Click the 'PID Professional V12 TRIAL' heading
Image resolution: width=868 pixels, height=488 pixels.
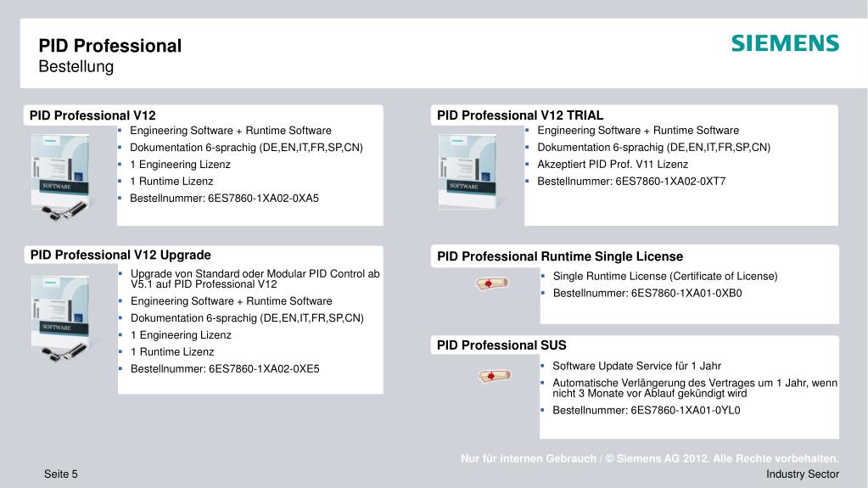click(520, 115)
